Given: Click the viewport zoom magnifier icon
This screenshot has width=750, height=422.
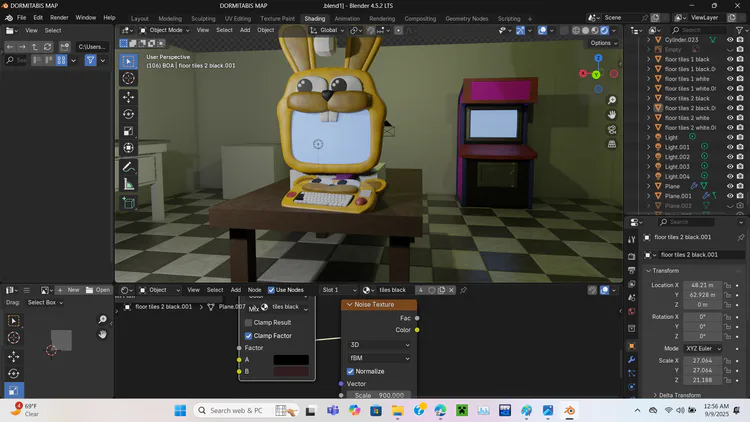Looking at the screenshot, I should click(612, 100).
